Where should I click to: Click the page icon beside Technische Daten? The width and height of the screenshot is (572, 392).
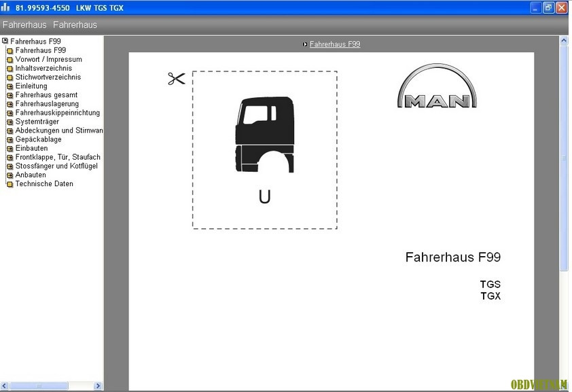tap(10, 184)
